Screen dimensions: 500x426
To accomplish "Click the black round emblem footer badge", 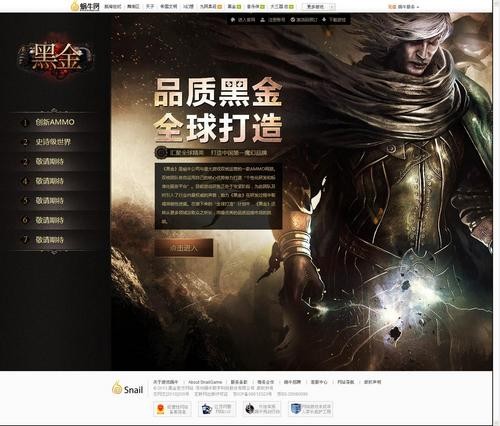I will [262, 409].
